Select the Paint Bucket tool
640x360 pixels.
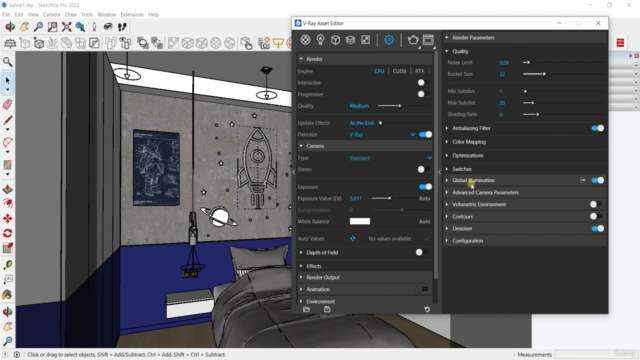7,295
